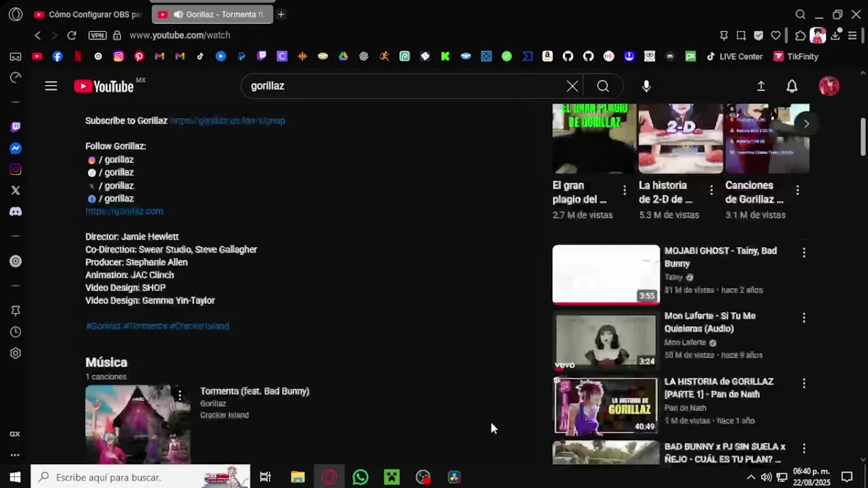Open X (Twitter) in the Opera sidebar
This screenshot has height=488, width=868.
pyautogui.click(x=16, y=190)
